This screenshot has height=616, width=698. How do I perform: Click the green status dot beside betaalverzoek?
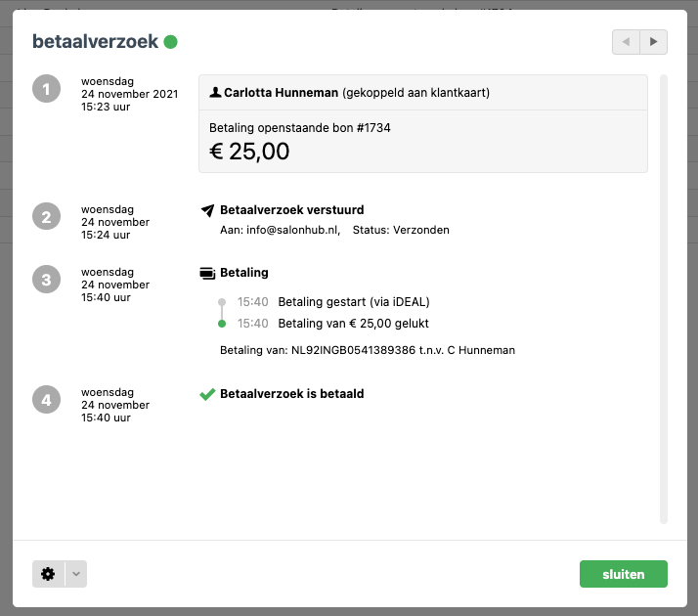171,42
